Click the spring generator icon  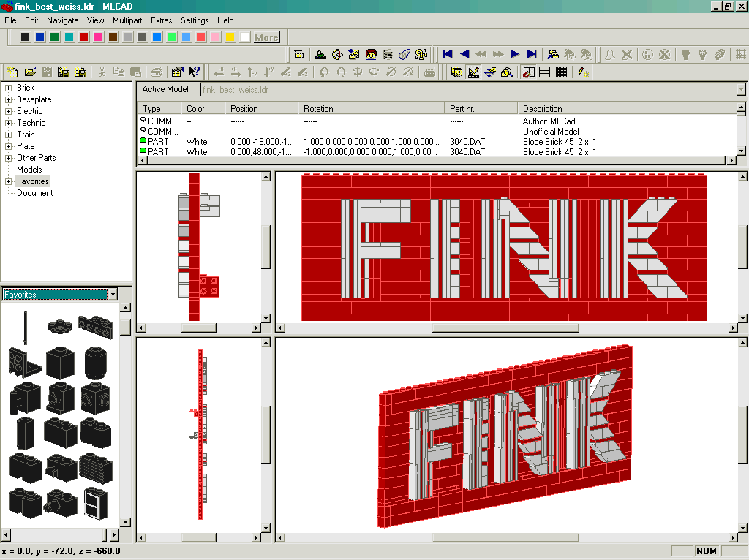tap(388, 54)
